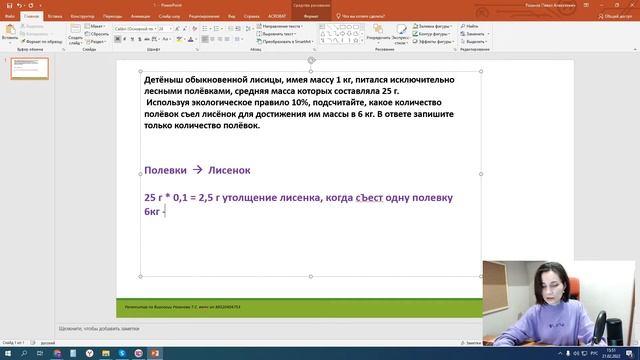Use Формат по образцу painter
Image resolution: width=640 pixels, height=360 pixels.
click(42, 42)
